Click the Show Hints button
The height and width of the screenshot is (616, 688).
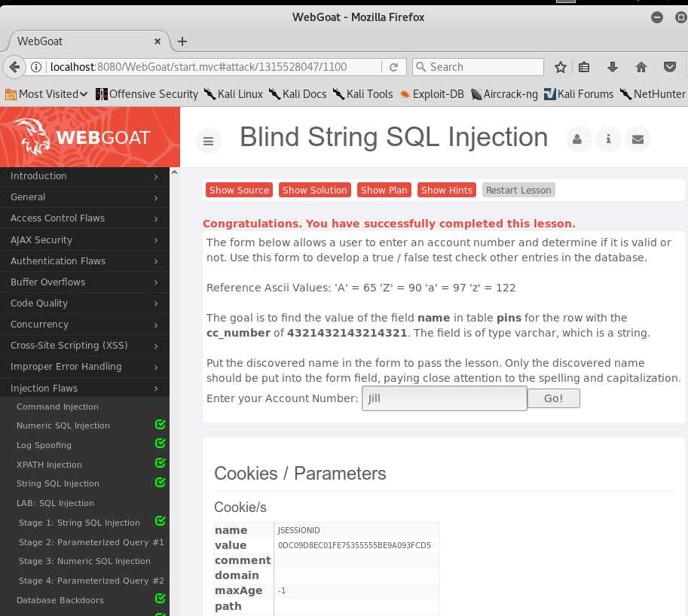coord(447,190)
